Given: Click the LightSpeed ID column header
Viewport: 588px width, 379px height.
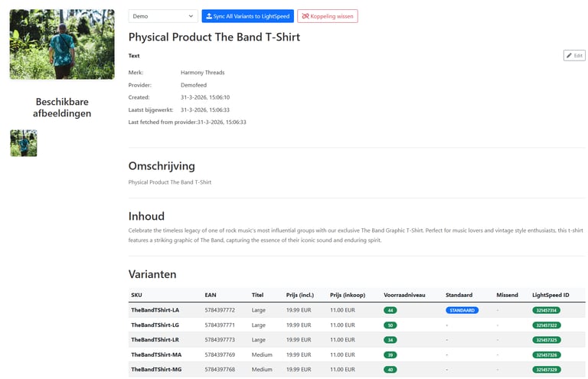Looking at the screenshot, I should click(x=550, y=295).
